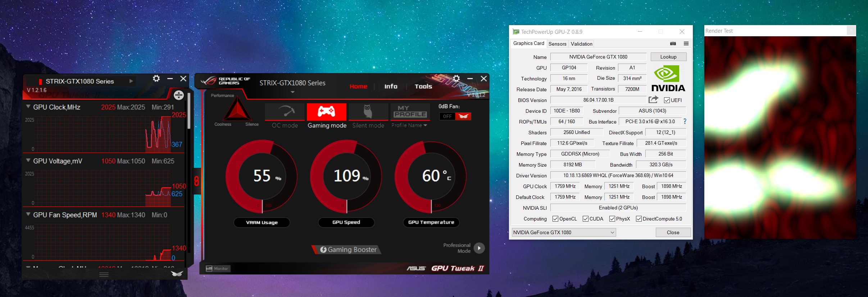Click the move handle icon in monitor window
The image size is (868, 297).
point(179,95)
